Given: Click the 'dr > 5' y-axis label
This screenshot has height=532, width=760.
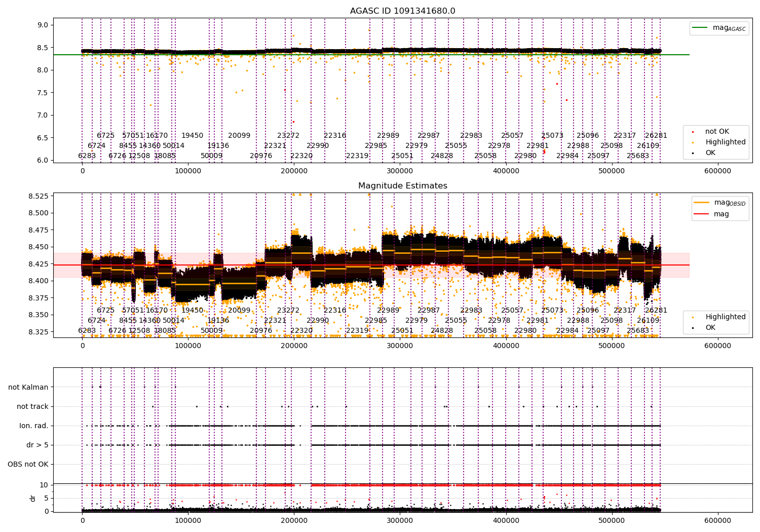Looking at the screenshot, I should [x=37, y=445].
